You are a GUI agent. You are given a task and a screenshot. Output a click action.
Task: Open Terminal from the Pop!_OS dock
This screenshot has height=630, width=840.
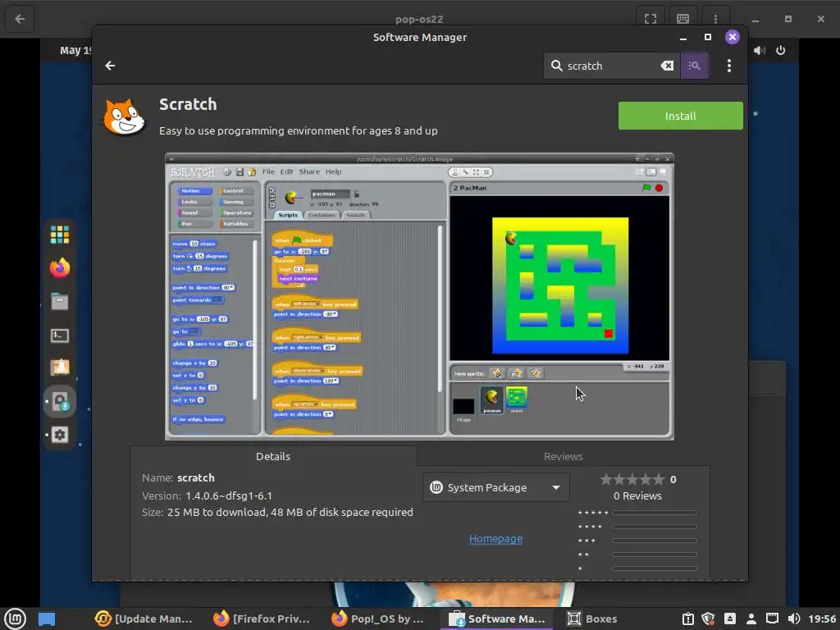(x=59, y=336)
